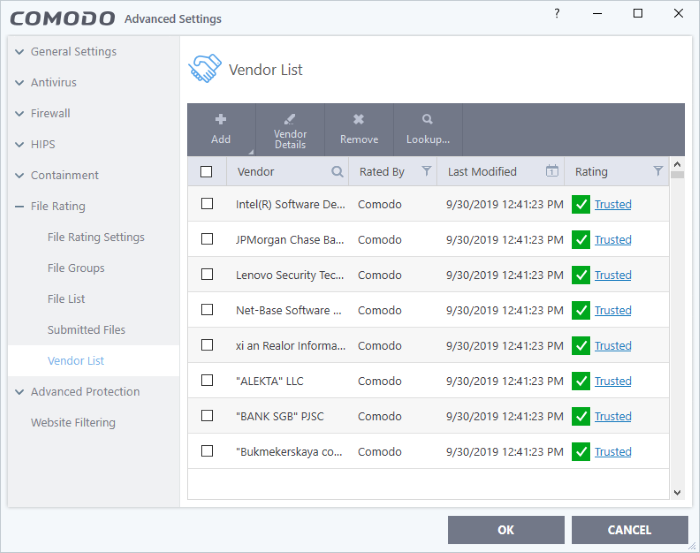
Task: Click green check icon for xi an Realor row
Action: (x=581, y=345)
